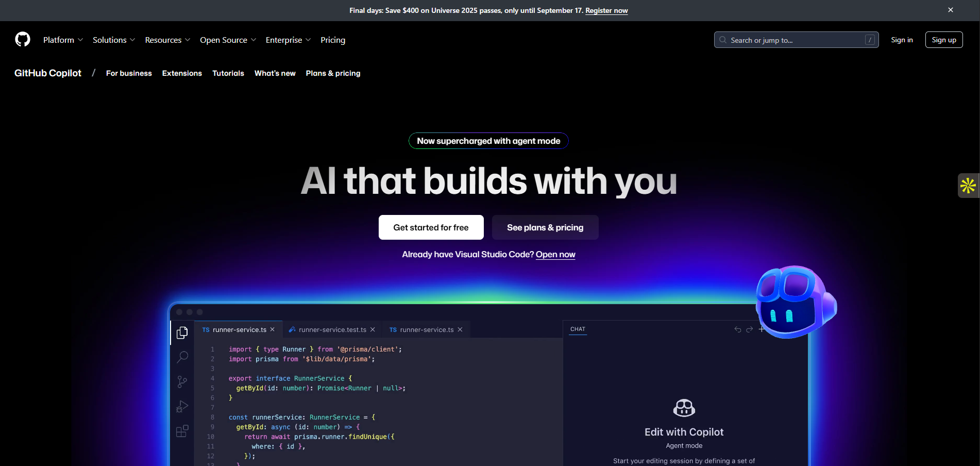Close the last runner-service.ts tab
980x466 pixels.
(x=460, y=329)
